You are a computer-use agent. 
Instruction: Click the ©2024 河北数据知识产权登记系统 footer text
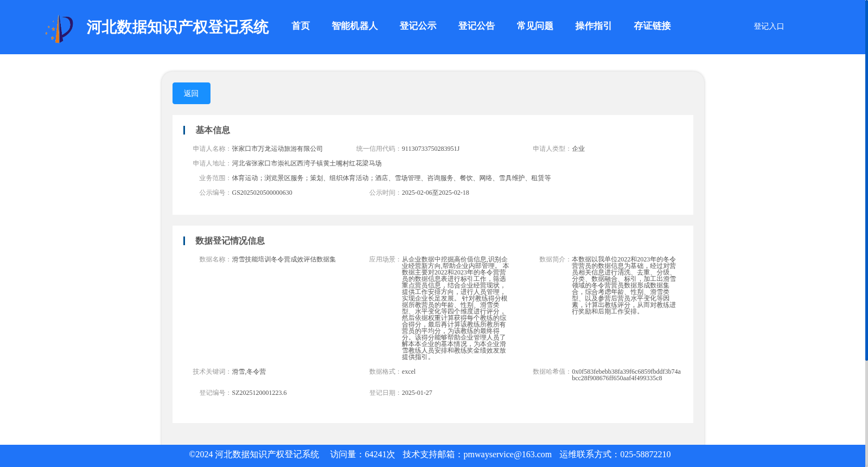(x=254, y=455)
